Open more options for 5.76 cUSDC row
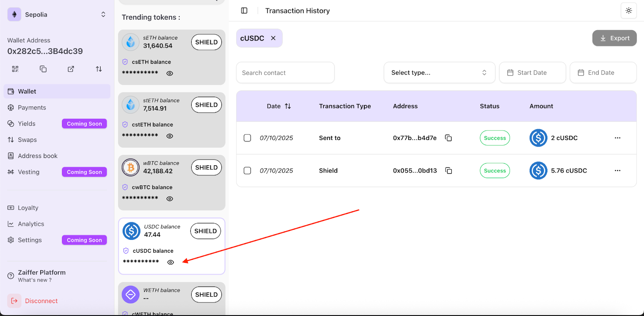This screenshot has height=316, width=644. [617, 170]
